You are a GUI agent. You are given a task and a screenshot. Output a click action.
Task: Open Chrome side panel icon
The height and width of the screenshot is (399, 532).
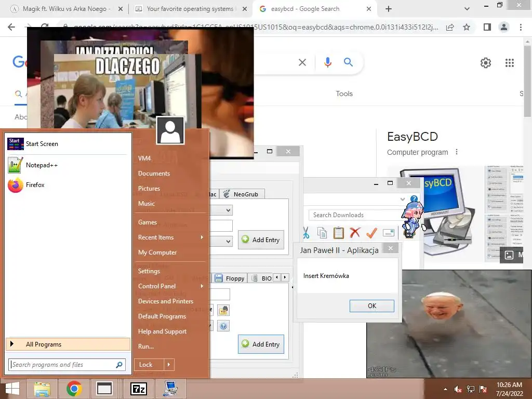pos(487,27)
